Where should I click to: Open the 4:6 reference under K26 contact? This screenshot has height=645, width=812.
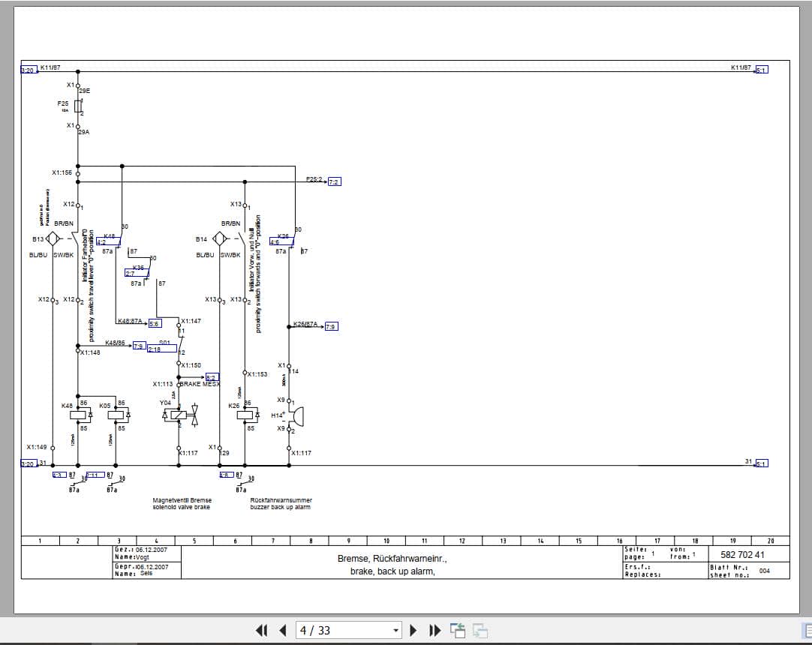pos(281,241)
